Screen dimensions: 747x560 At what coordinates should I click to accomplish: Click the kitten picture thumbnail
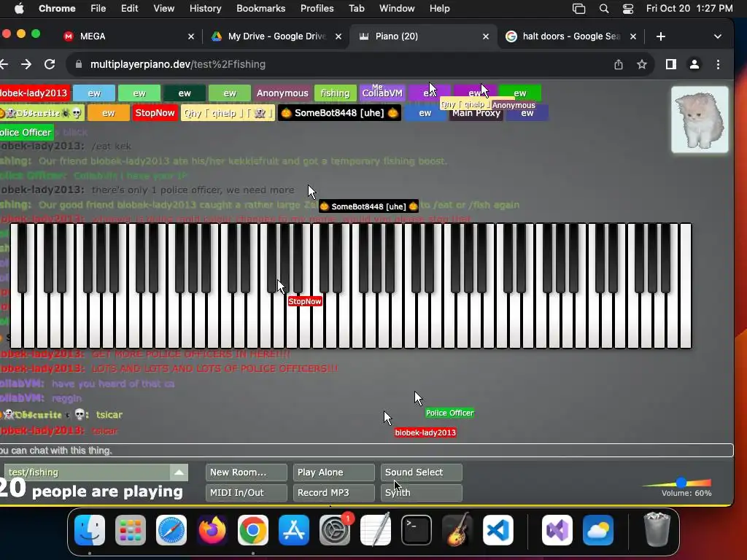700,120
